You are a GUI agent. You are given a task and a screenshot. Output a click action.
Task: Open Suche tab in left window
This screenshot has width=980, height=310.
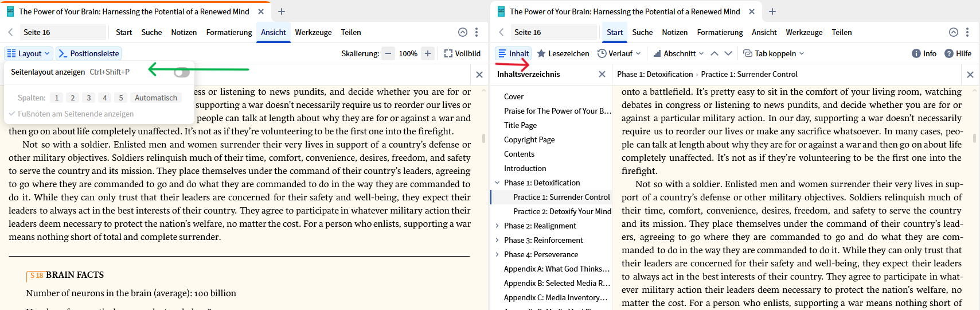(151, 32)
